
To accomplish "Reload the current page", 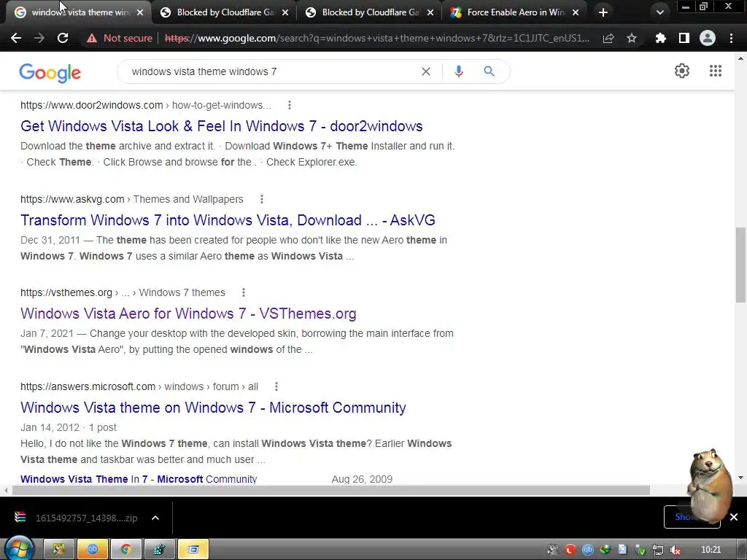I will (x=63, y=38).
